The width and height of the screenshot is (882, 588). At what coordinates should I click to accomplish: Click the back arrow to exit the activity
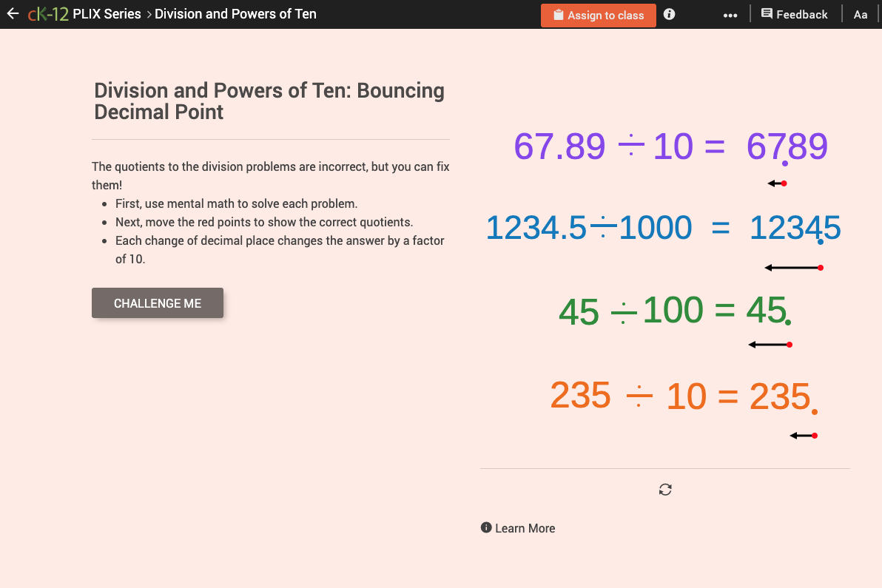pyautogui.click(x=13, y=13)
